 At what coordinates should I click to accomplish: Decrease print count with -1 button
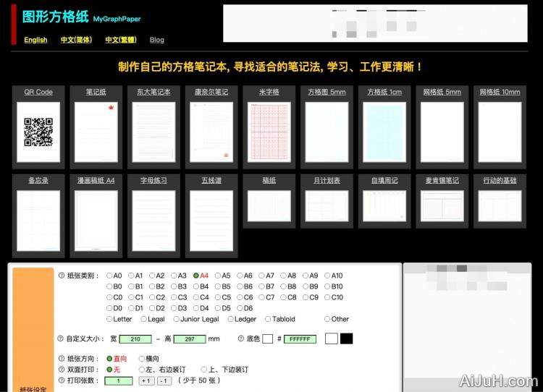point(164,380)
